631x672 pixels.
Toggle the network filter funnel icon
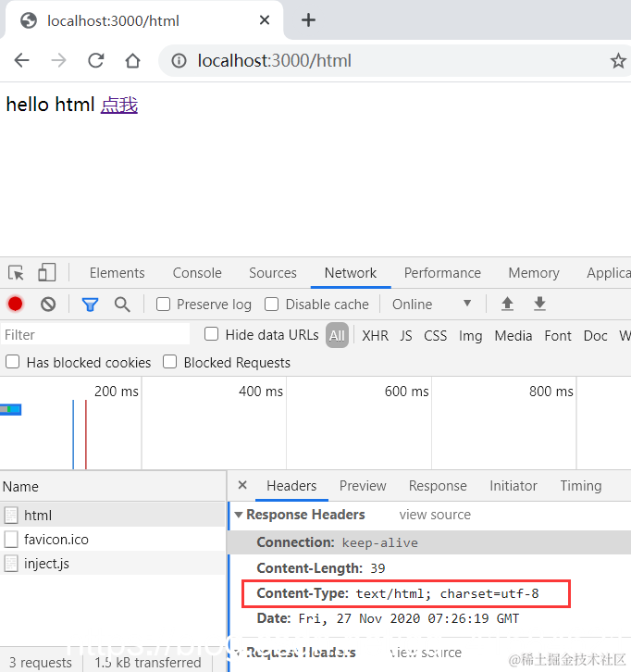90,305
